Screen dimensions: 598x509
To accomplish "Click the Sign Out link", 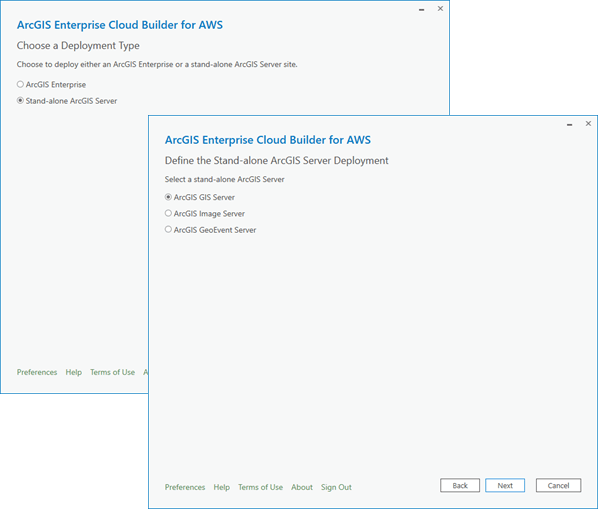I will click(x=336, y=487).
